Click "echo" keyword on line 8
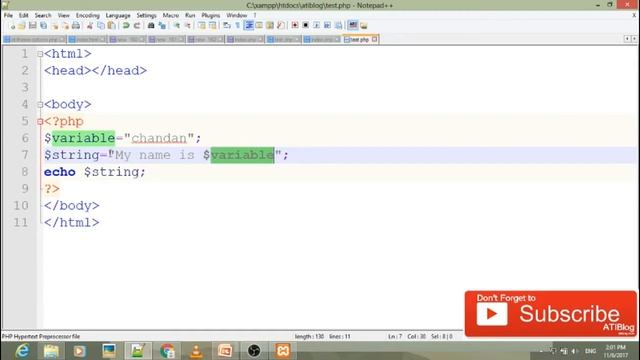The width and height of the screenshot is (640, 360). point(60,172)
